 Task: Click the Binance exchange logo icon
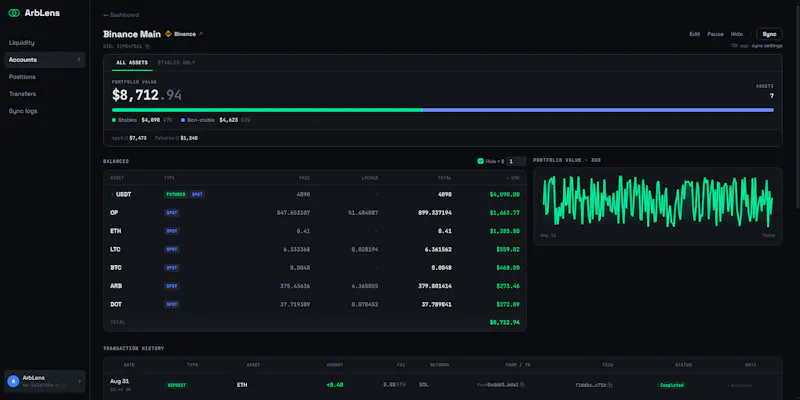click(x=168, y=34)
